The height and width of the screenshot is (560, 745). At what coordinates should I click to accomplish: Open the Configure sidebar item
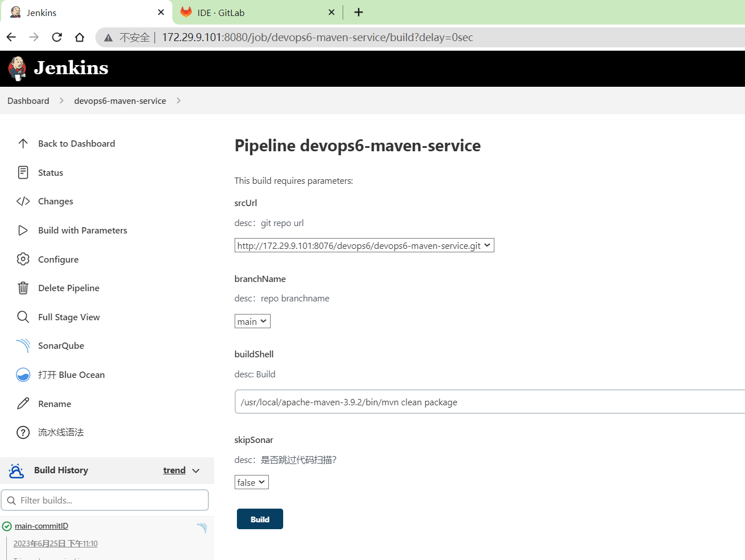pos(58,259)
